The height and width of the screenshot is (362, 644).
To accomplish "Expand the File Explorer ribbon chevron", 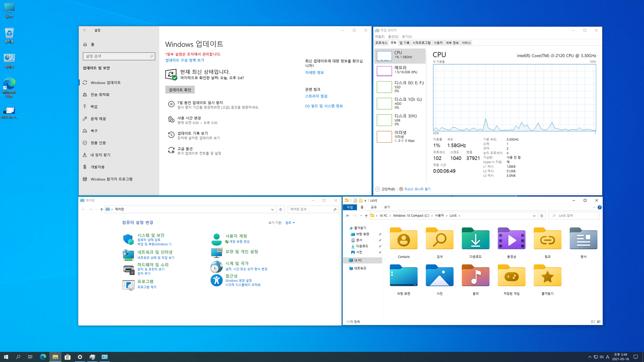I will 594,207.
